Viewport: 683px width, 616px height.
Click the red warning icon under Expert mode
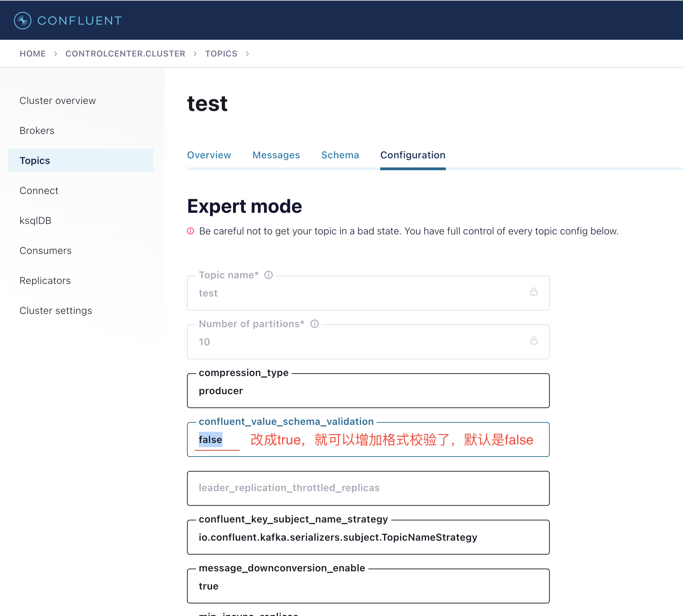point(190,231)
